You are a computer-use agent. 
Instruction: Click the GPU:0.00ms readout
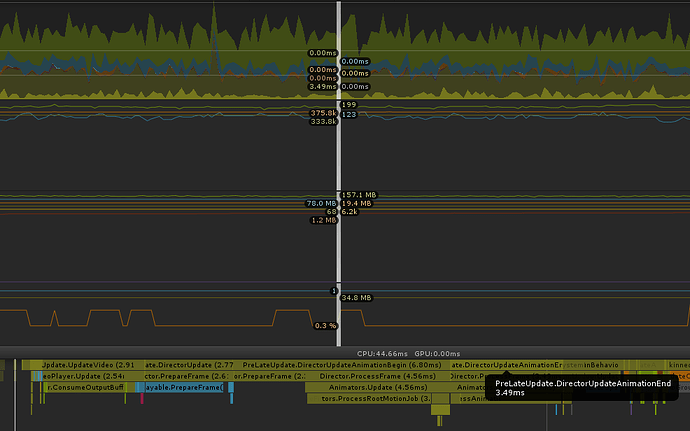click(437, 354)
